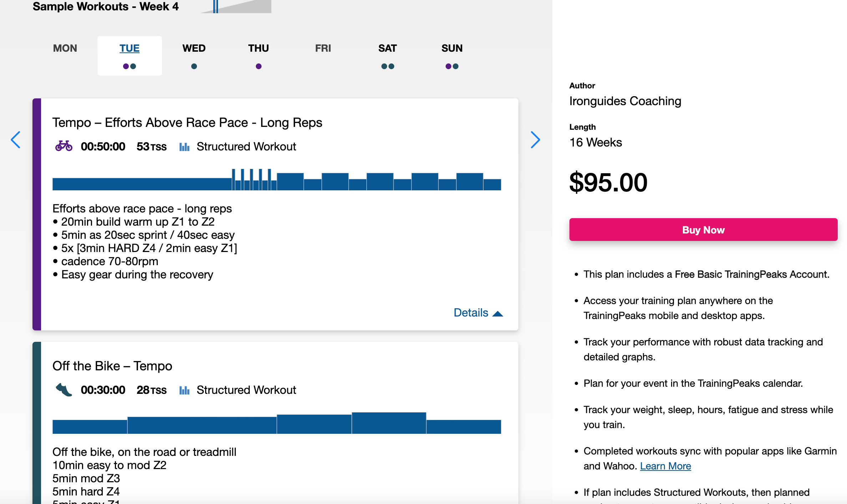Click the Tempo workout intensity chart

click(277, 180)
